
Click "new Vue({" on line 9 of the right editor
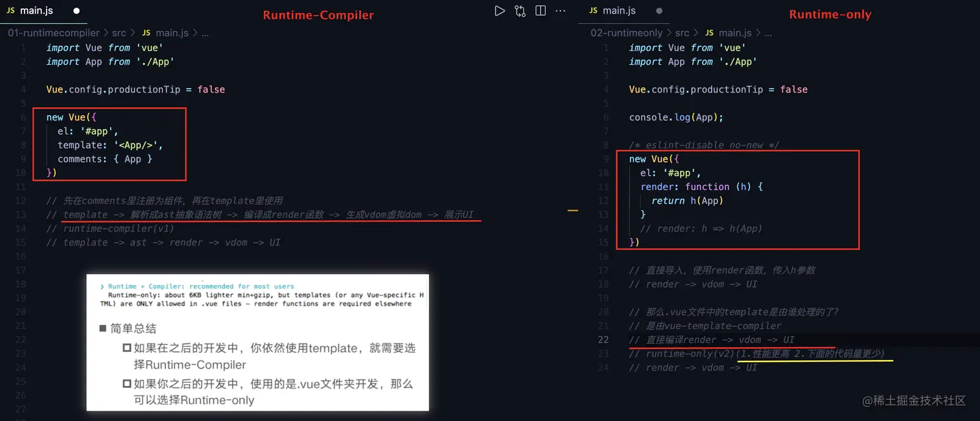[x=653, y=159]
